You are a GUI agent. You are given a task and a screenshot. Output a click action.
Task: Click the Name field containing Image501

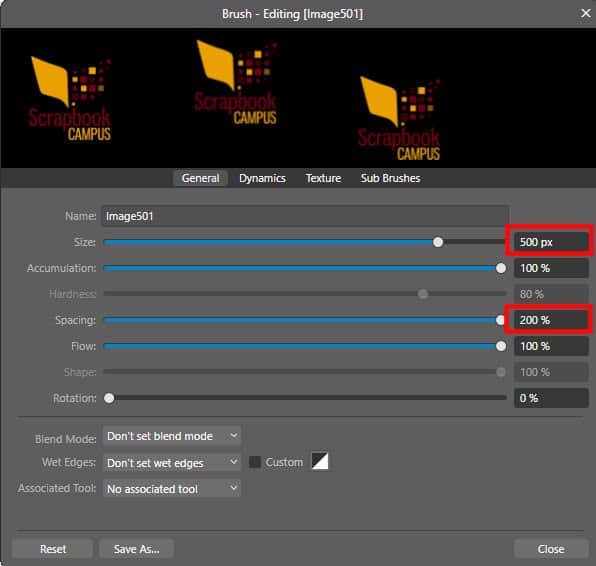click(305, 216)
